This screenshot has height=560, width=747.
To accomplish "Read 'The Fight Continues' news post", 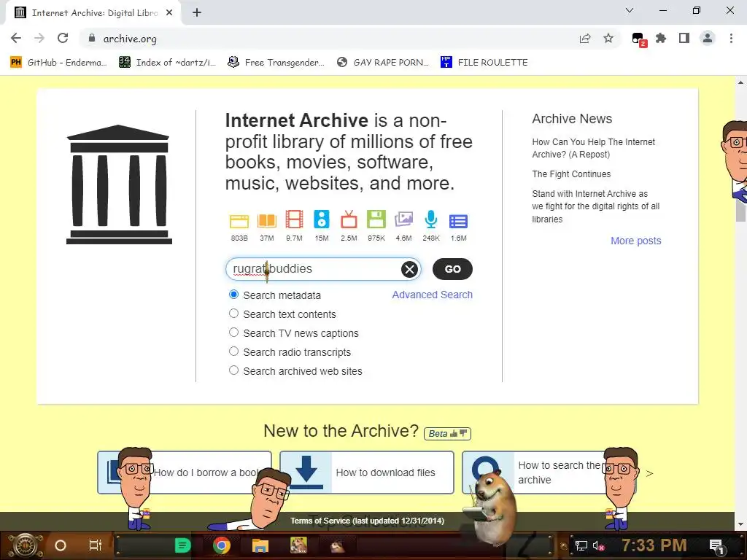I will (571, 174).
